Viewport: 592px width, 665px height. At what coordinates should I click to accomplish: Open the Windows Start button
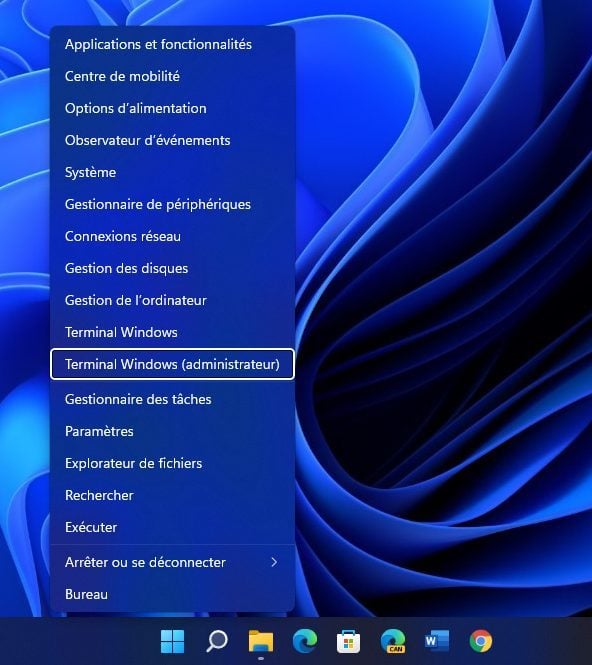click(x=173, y=641)
